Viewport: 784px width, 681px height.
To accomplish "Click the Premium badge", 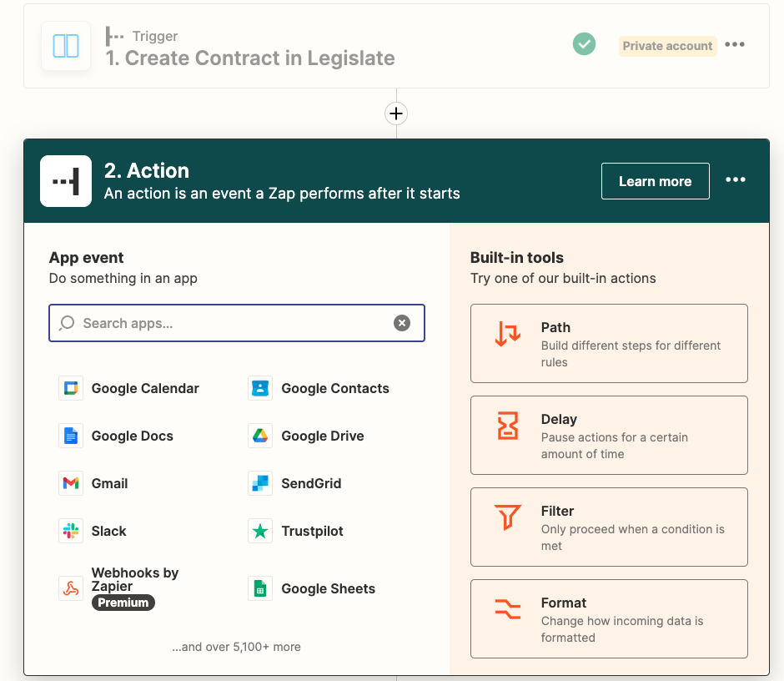I will [x=123, y=603].
